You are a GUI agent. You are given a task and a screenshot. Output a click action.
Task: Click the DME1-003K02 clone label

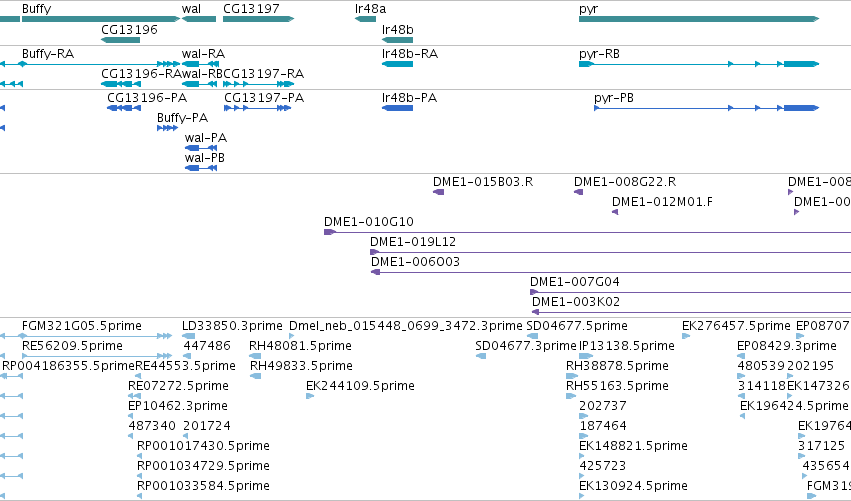[x=576, y=302]
